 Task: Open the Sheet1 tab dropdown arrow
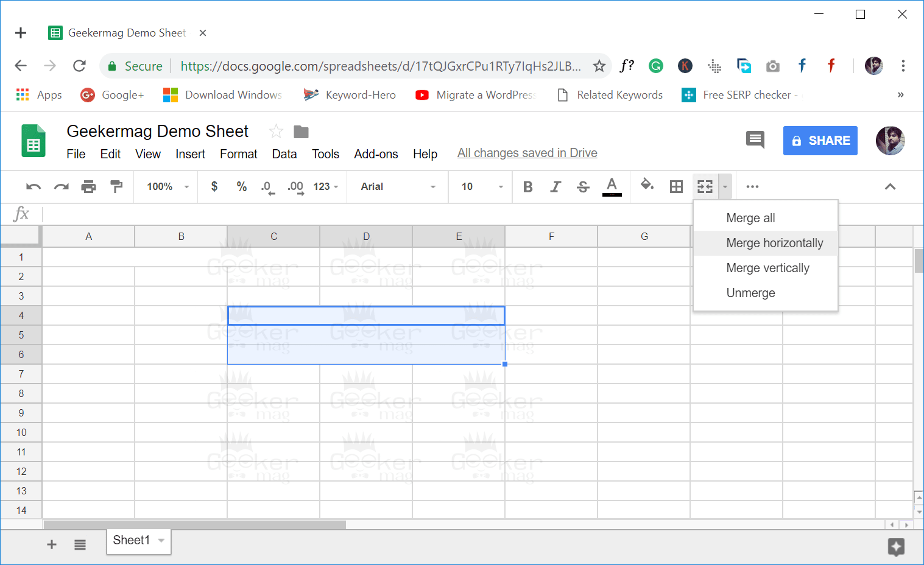click(161, 540)
